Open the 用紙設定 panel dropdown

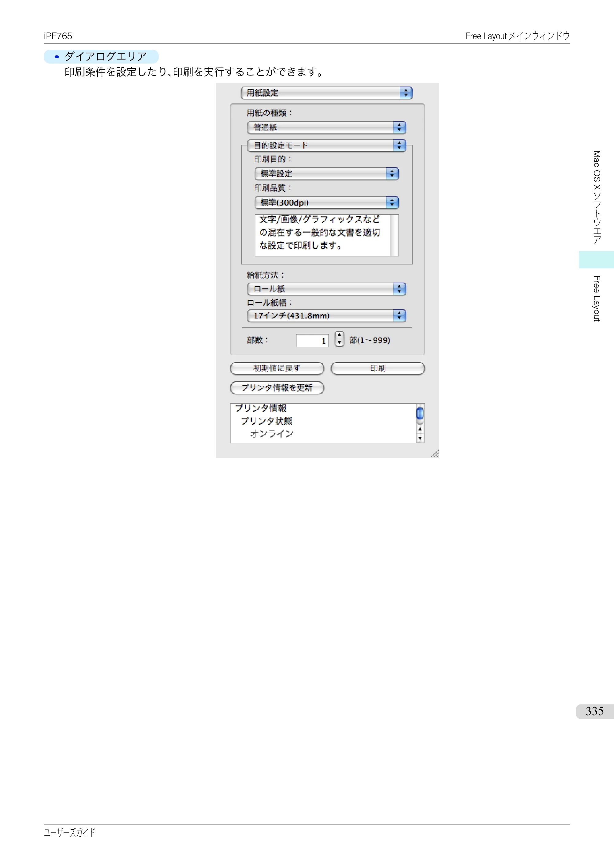(x=326, y=93)
